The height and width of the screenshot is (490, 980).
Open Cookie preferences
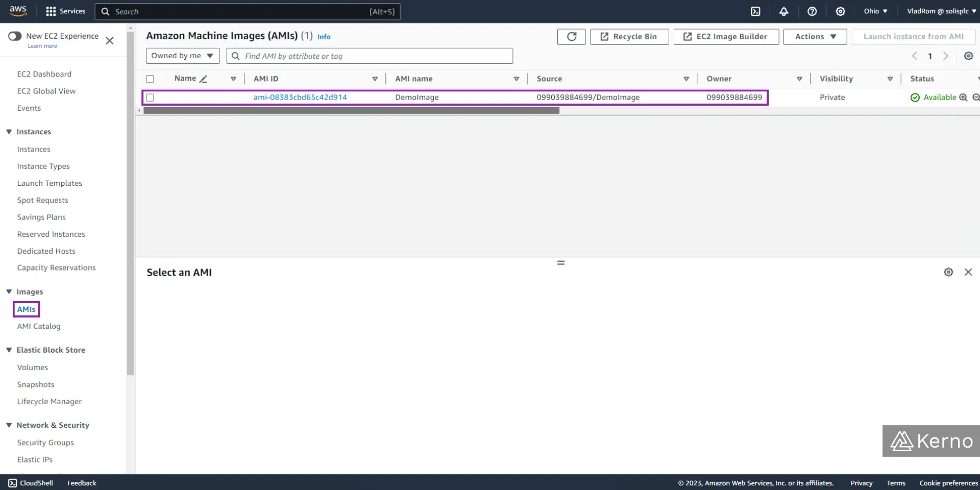(x=949, y=483)
